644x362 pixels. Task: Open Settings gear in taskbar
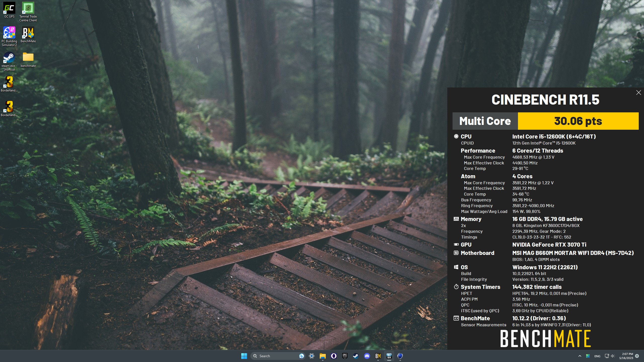pos(312,356)
